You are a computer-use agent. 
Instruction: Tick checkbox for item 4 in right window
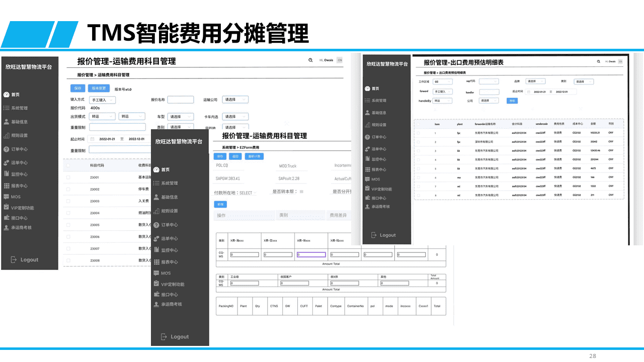[419, 160]
